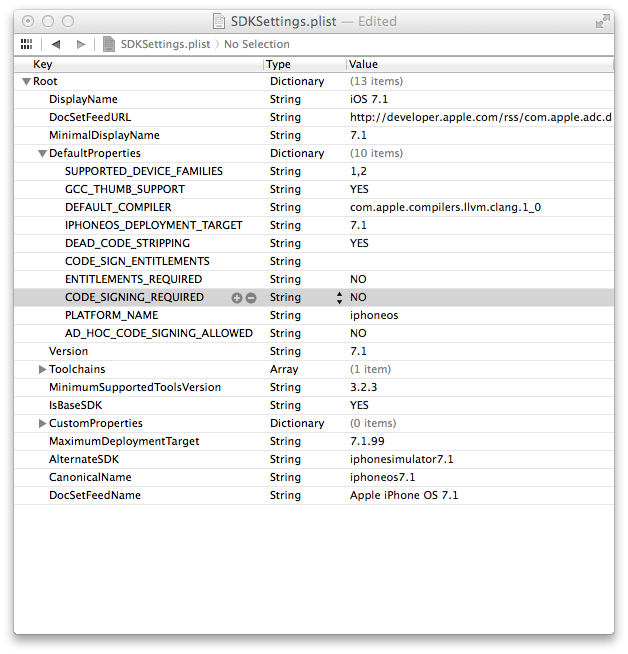
Task: Select the MinimumSupportedToolsVersion key
Action: click(135, 387)
